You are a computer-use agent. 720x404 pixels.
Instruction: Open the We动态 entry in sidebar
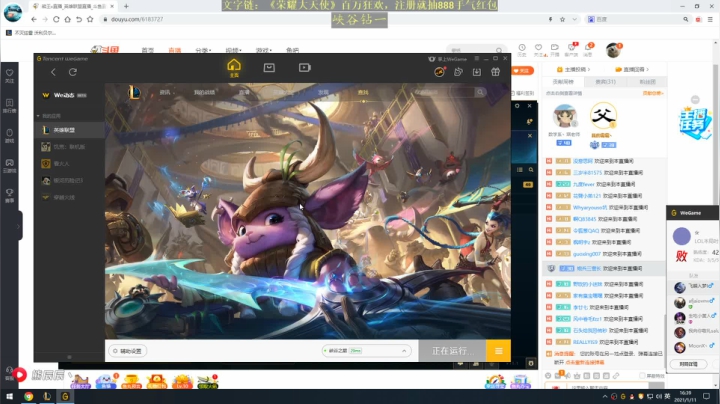(x=64, y=95)
